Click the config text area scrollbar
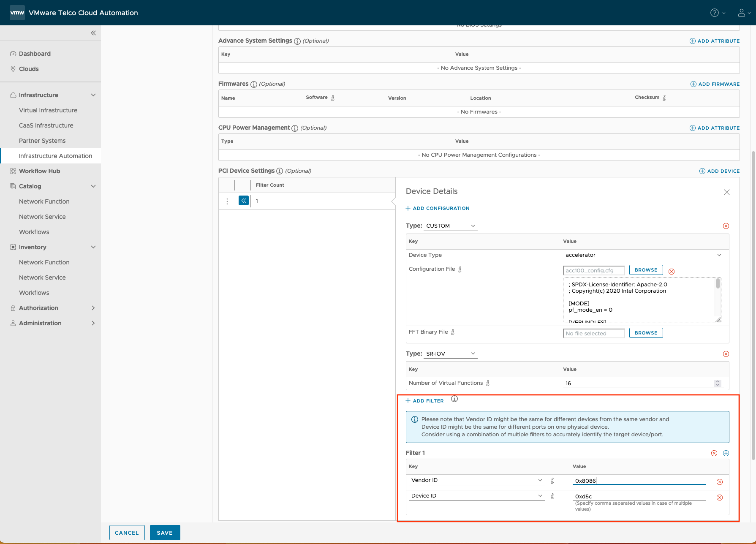 click(718, 284)
